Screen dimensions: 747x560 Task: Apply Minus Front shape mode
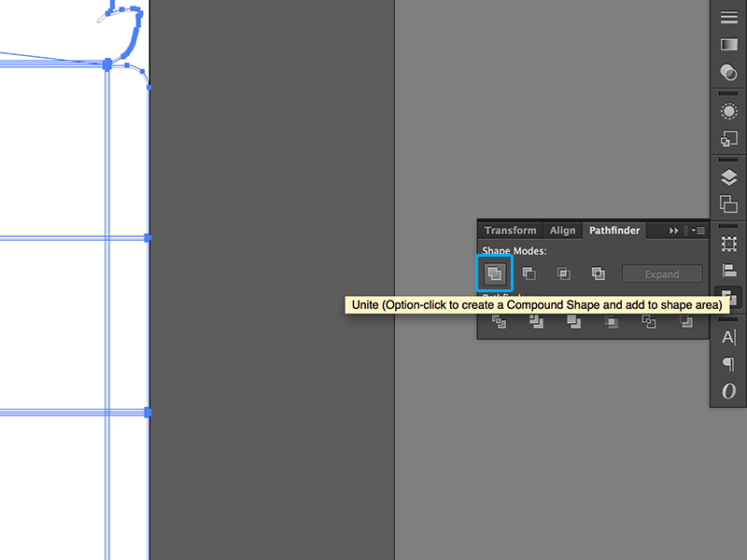pos(529,273)
